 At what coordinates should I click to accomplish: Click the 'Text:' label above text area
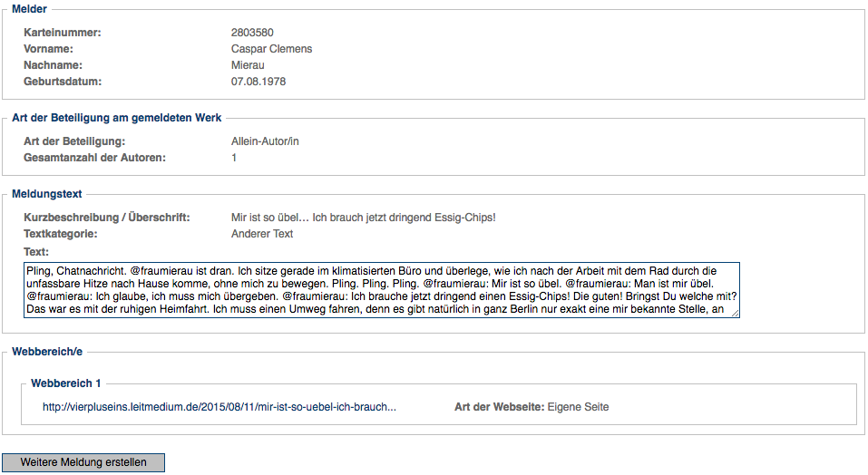(36, 252)
